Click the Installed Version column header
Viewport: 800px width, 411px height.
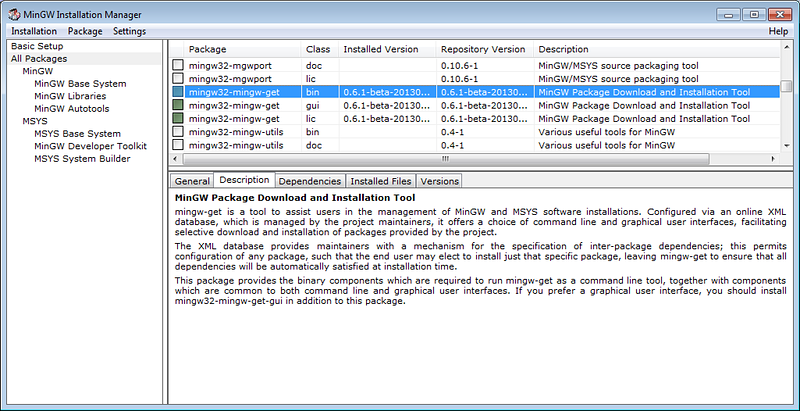point(387,49)
